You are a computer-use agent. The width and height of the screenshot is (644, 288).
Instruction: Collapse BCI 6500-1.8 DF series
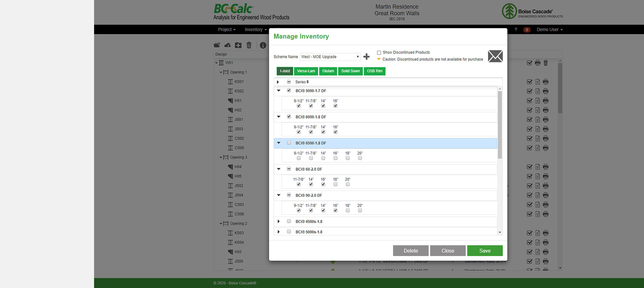(279, 143)
